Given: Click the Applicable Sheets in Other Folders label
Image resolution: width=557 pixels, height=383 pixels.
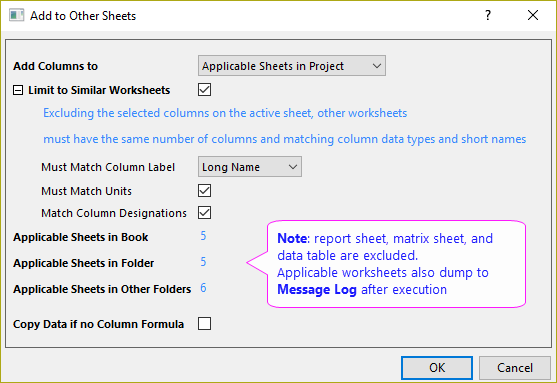Looking at the screenshot, I should point(102,289).
